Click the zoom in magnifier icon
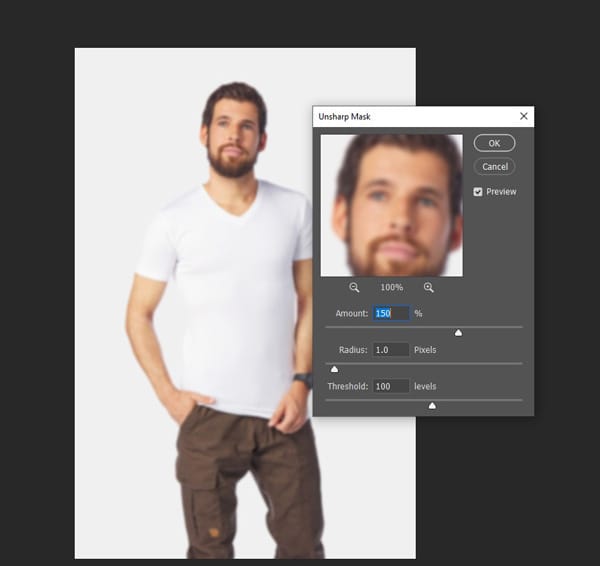The height and width of the screenshot is (566, 600). (x=429, y=287)
